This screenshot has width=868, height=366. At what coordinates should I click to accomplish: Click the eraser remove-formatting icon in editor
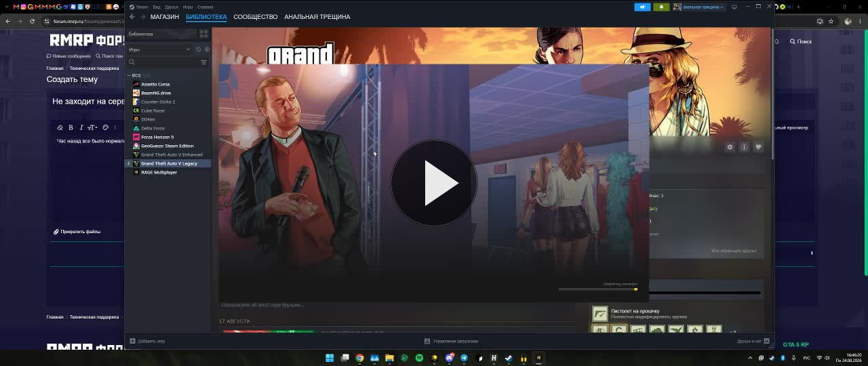(60, 127)
